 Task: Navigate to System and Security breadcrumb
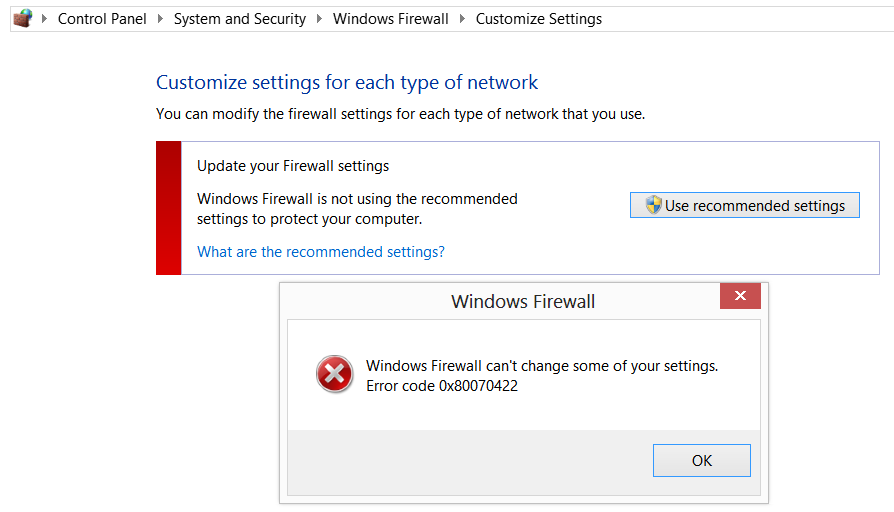pos(240,19)
